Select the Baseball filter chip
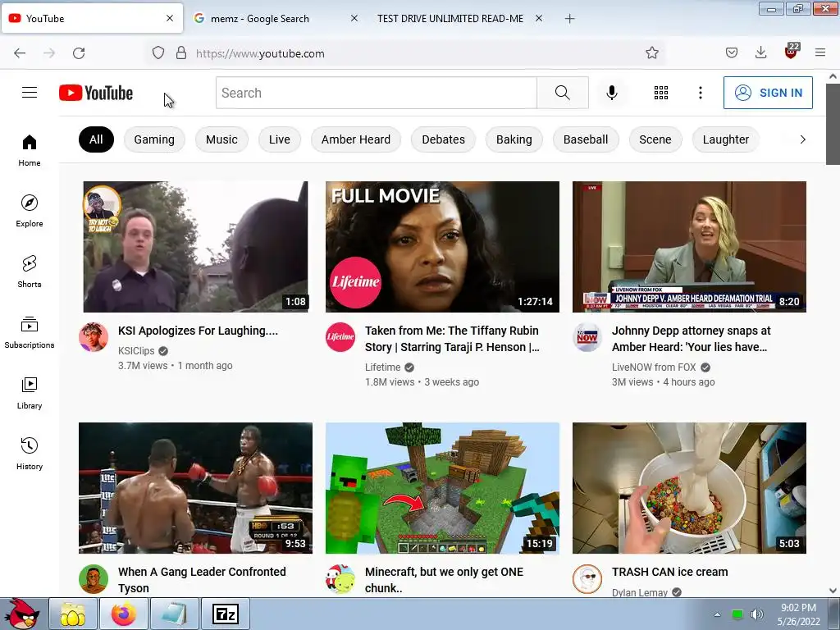840x630 pixels. point(586,139)
